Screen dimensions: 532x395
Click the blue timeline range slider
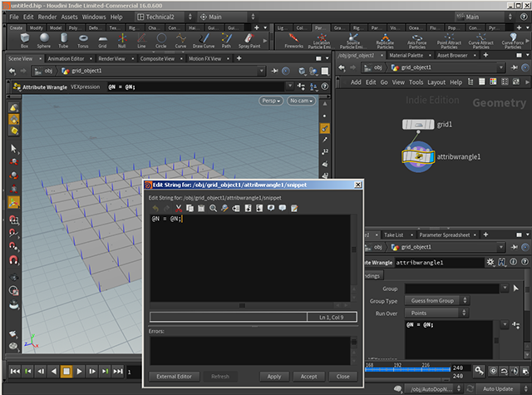407,369
